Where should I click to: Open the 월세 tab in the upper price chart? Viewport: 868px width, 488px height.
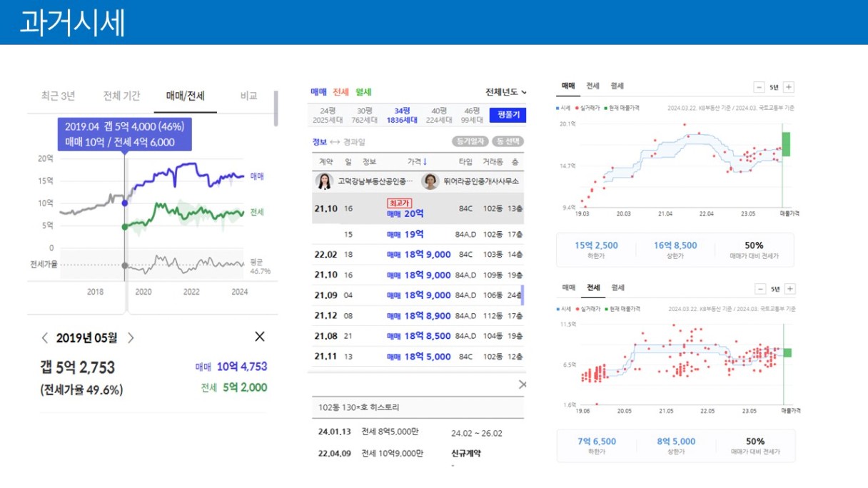pyautogui.click(x=617, y=86)
